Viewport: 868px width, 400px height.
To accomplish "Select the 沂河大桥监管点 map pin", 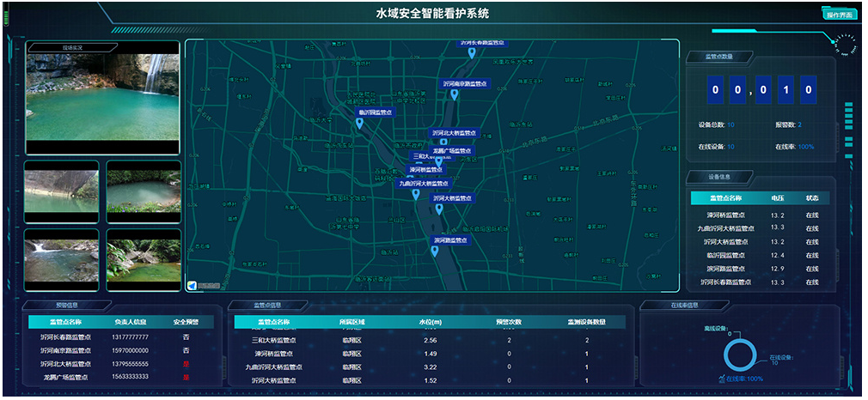I will [438, 209].
